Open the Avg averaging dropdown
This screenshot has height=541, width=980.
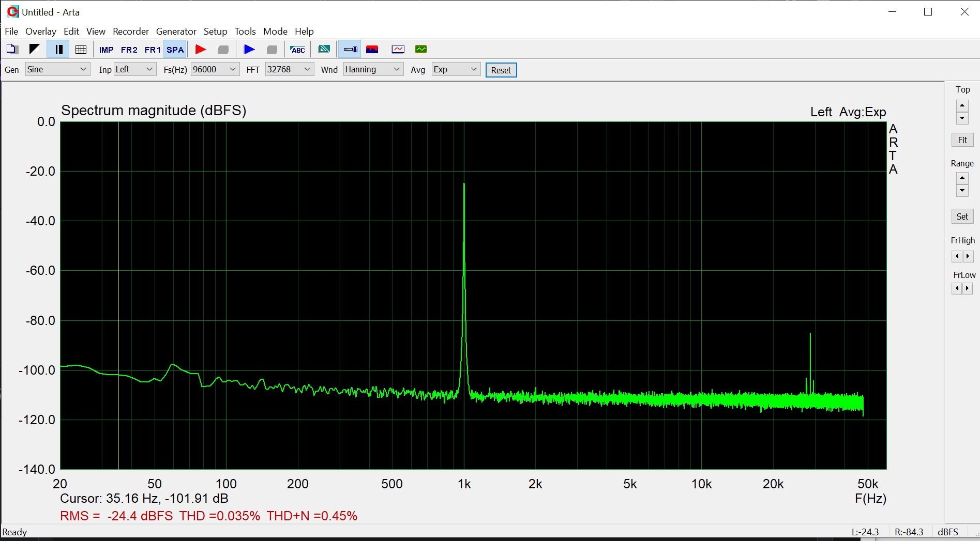(456, 69)
